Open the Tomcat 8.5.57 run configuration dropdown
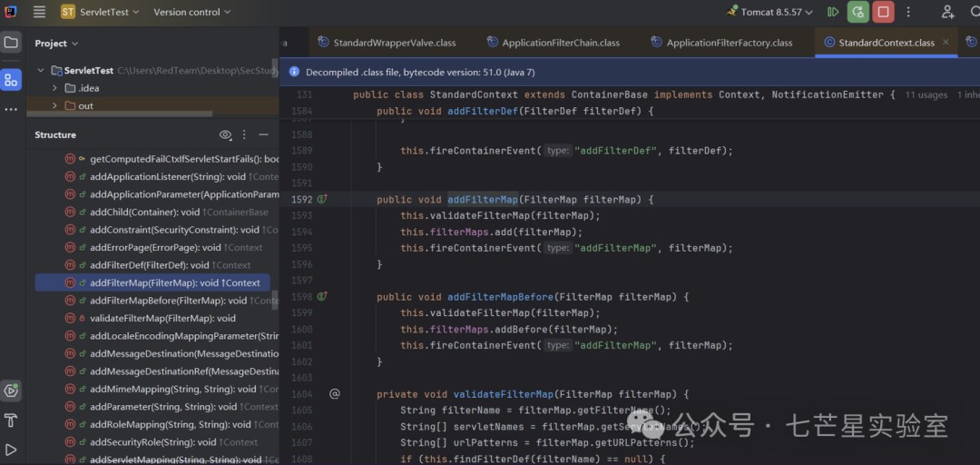 [769, 12]
